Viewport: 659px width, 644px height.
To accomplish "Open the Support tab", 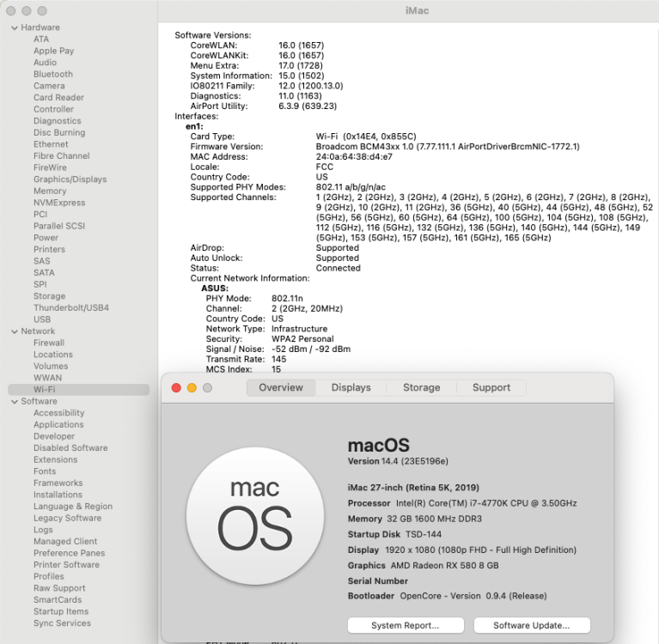I will 491,387.
